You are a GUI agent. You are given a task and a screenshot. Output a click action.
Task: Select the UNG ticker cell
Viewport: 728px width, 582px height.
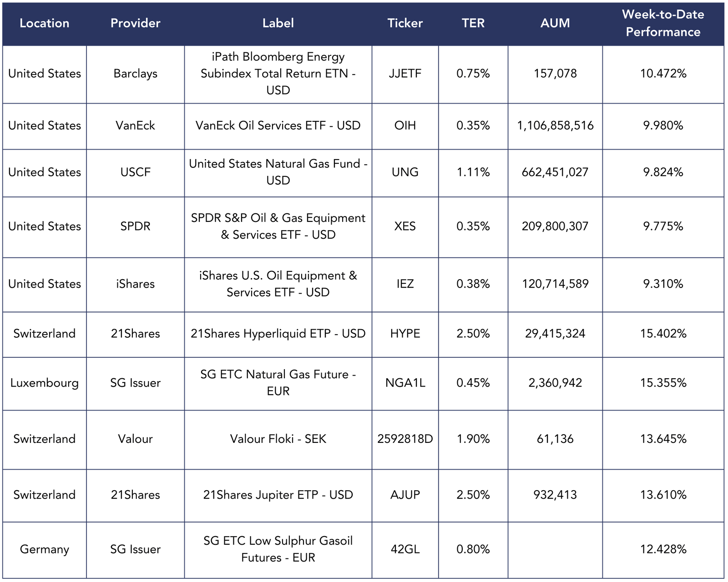(x=405, y=172)
